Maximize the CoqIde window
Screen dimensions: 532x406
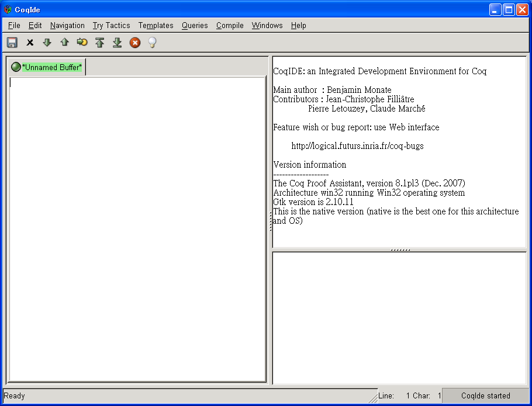509,10
